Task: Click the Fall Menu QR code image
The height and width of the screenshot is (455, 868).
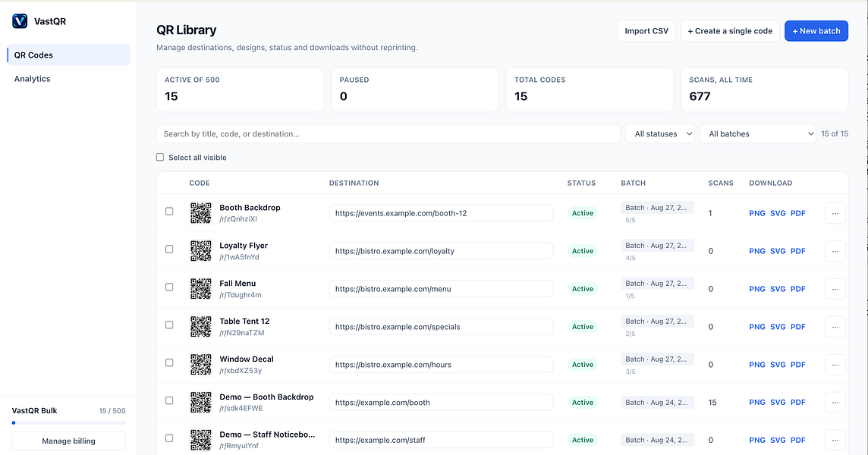Action: click(x=201, y=289)
